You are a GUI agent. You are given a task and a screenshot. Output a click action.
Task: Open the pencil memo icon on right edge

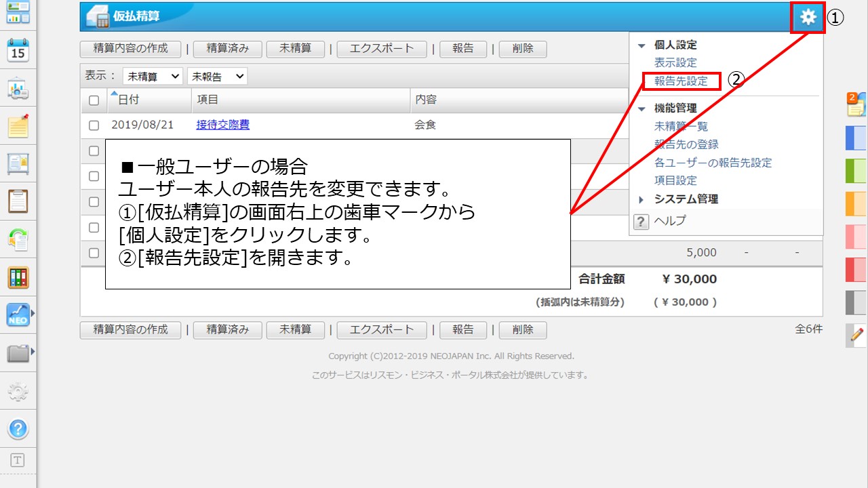(x=856, y=335)
